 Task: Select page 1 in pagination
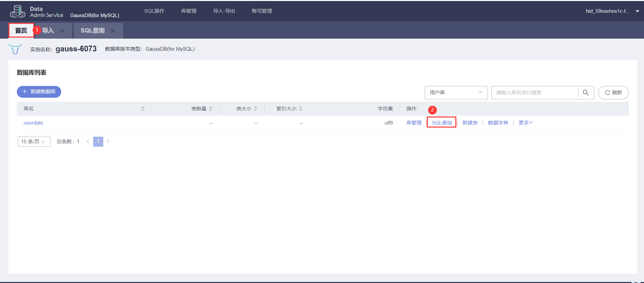pos(98,142)
